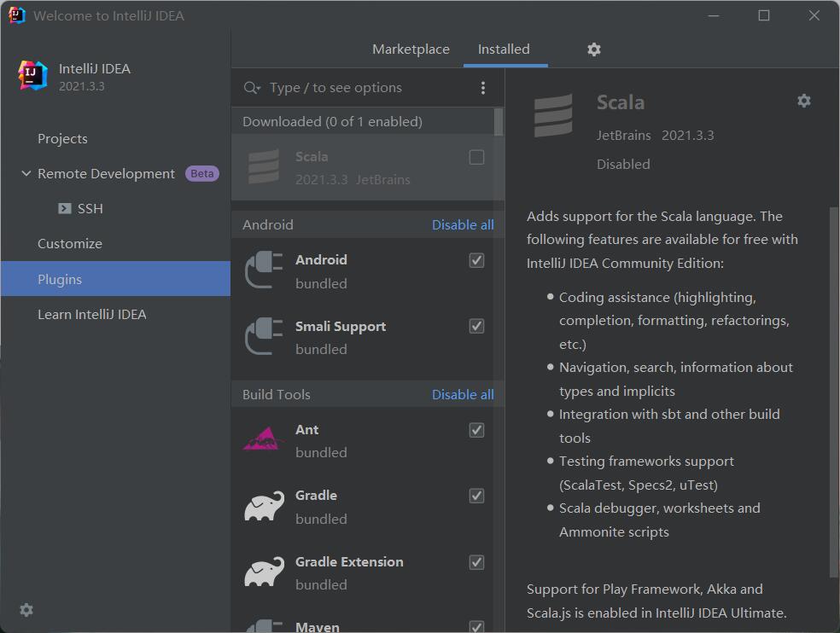Enable the Scala plugin checkbox

[477, 157]
